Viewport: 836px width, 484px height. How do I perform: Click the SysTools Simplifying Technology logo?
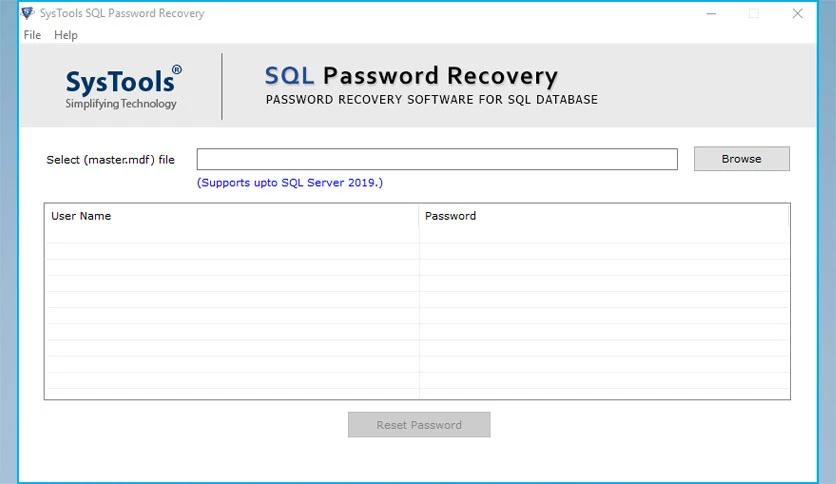pyautogui.click(x=122, y=87)
